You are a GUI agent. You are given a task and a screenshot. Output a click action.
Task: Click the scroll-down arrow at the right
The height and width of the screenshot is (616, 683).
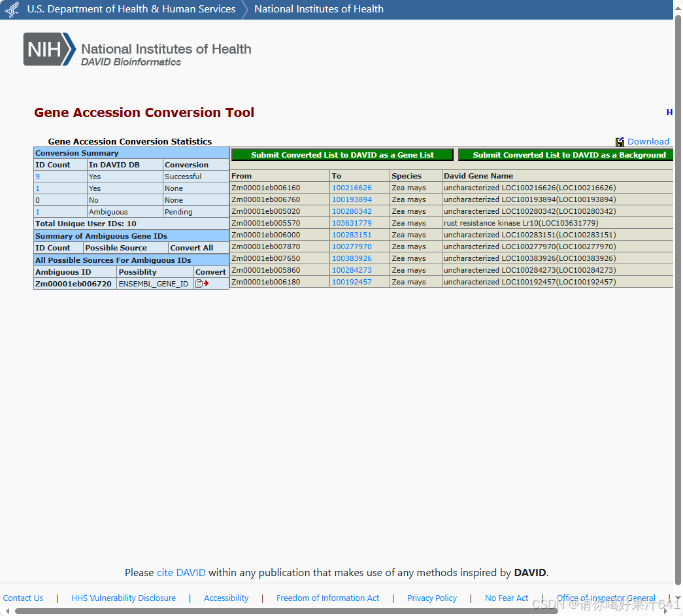pyautogui.click(x=678, y=598)
